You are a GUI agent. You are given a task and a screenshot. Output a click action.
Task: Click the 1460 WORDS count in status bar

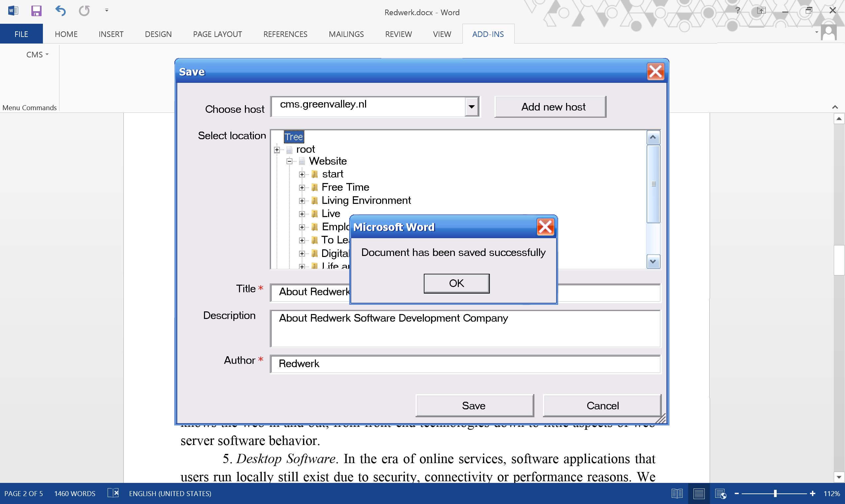(75, 493)
